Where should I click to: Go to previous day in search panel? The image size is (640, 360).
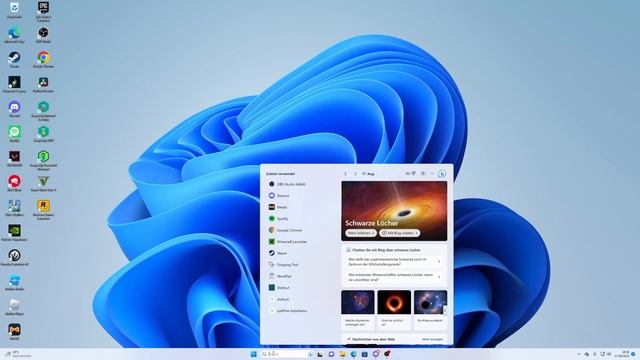tap(345, 174)
